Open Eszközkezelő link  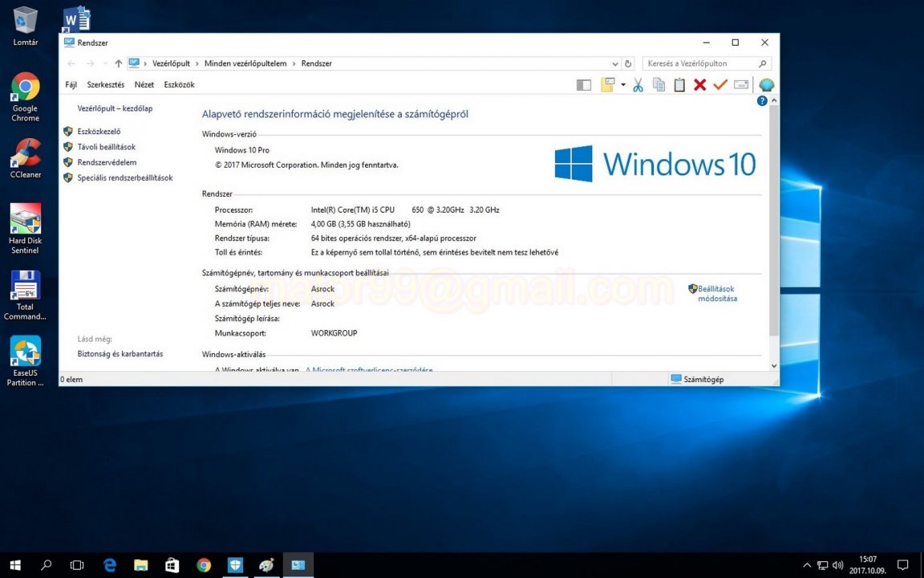click(99, 132)
